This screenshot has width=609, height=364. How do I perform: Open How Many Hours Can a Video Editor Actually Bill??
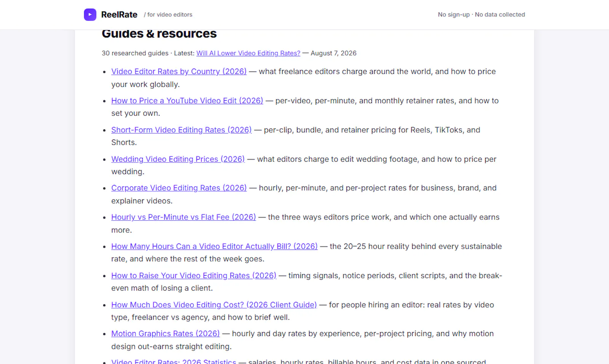pyautogui.click(x=214, y=246)
